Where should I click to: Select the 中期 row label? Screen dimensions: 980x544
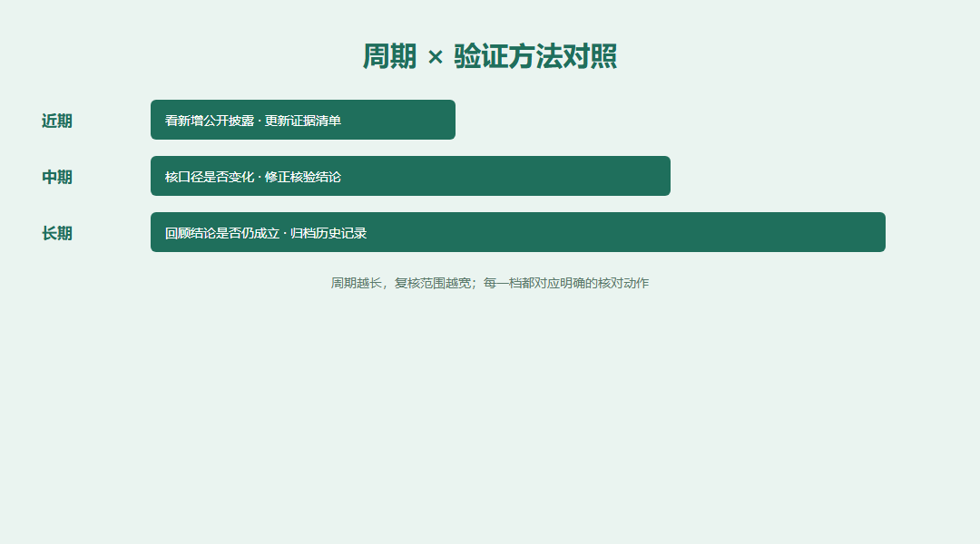coord(57,177)
